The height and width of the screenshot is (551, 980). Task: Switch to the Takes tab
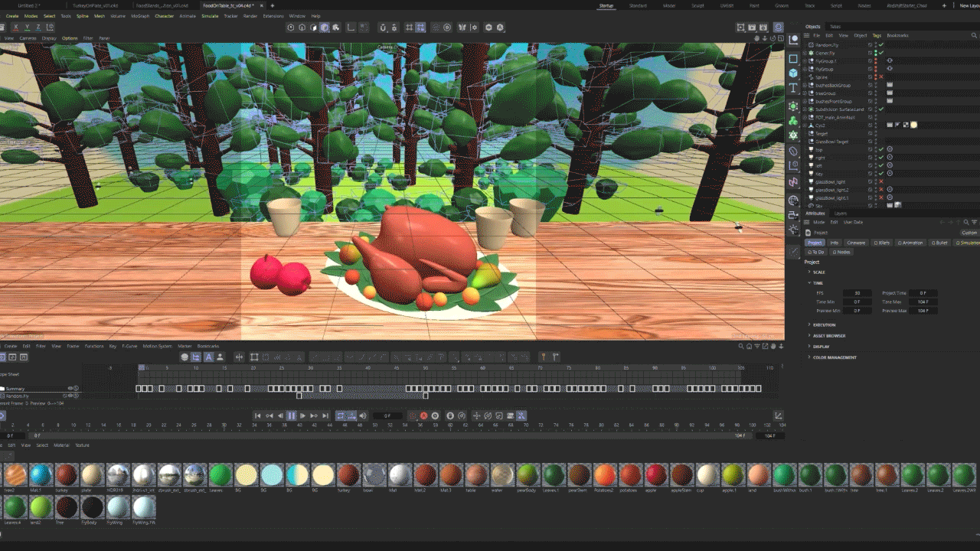coord(835,26)
